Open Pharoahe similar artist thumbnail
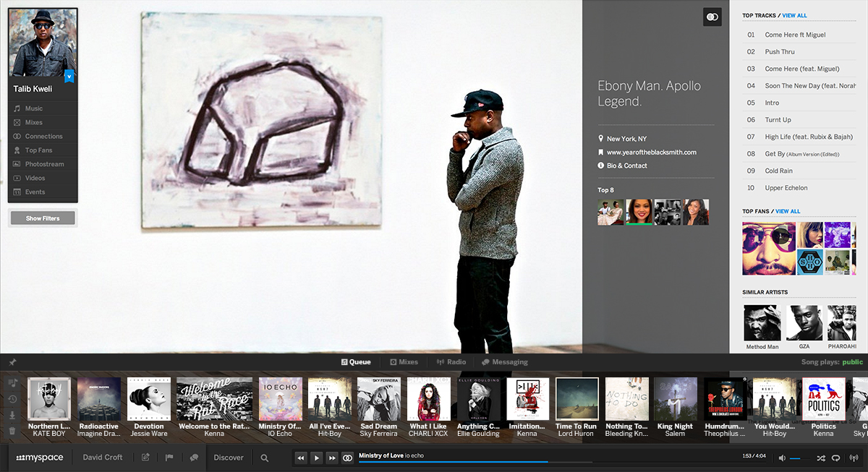 tap(842, 322)
